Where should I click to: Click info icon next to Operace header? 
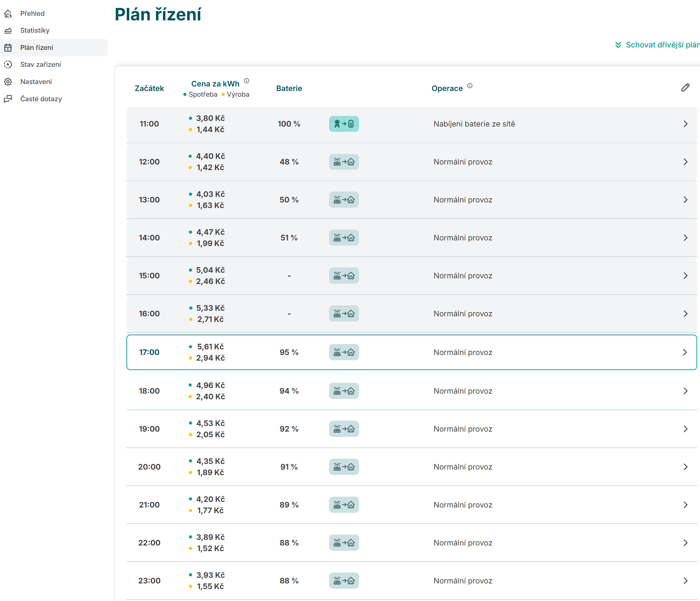tap(470, 86)
